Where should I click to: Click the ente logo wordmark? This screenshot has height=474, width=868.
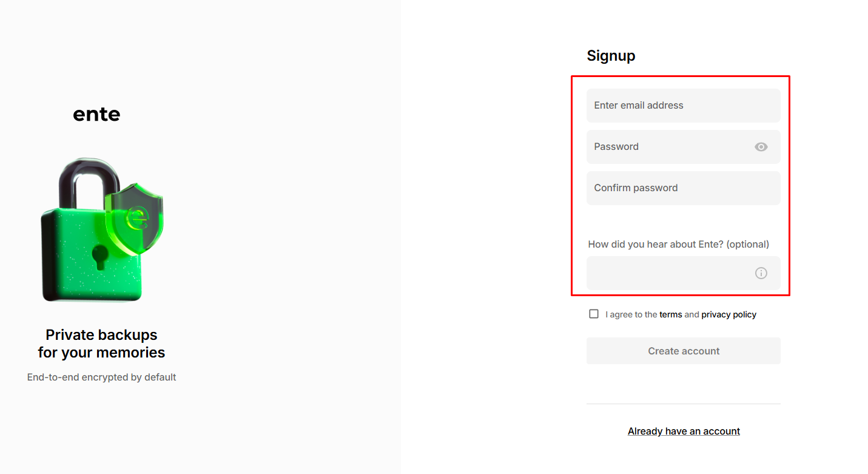(x=96, y=113)
